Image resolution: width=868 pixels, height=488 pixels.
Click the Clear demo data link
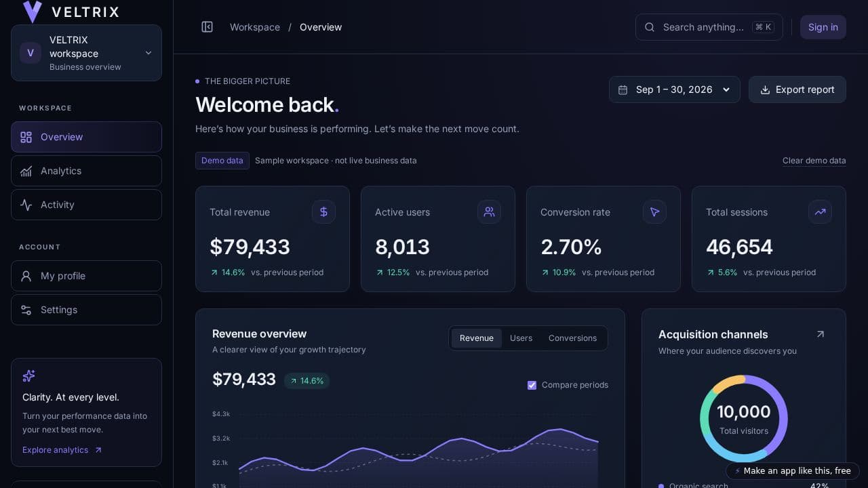[814, 161]
